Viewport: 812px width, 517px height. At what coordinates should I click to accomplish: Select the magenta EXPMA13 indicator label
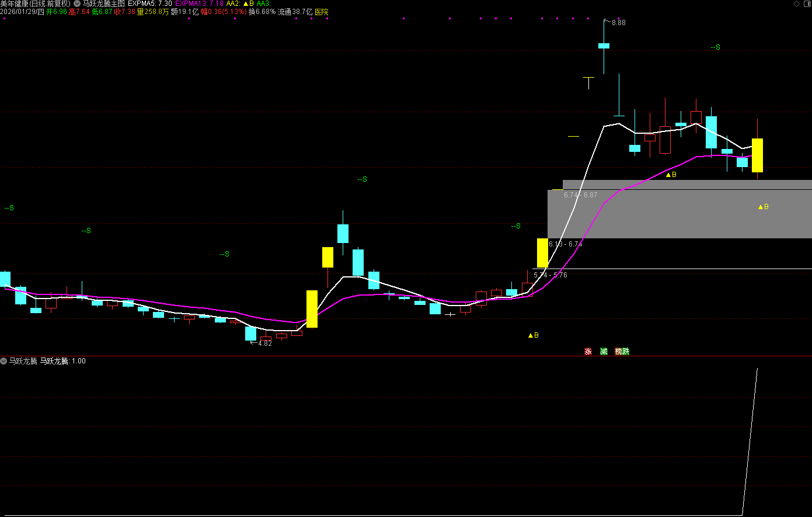click(x=198, y=4)
